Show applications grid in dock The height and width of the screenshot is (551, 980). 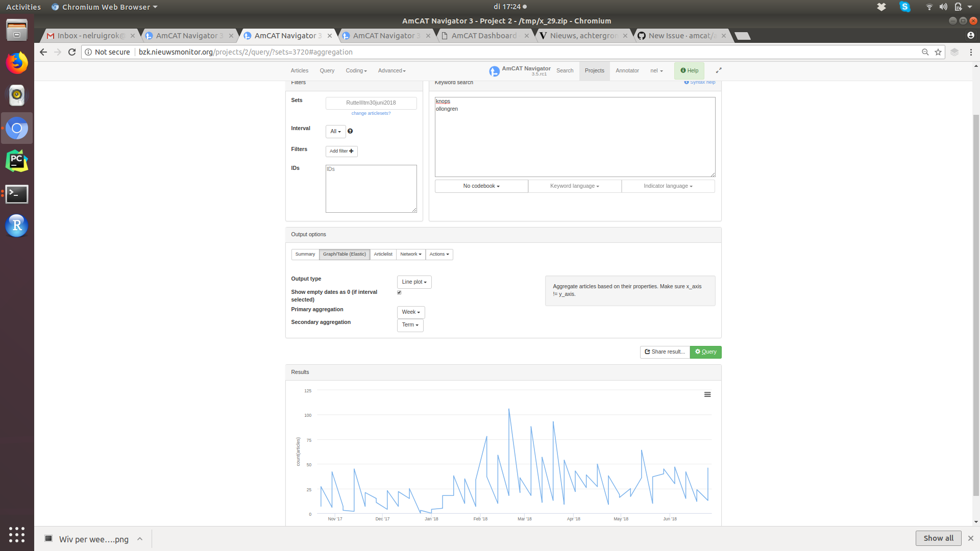click(x=17, y=534)
